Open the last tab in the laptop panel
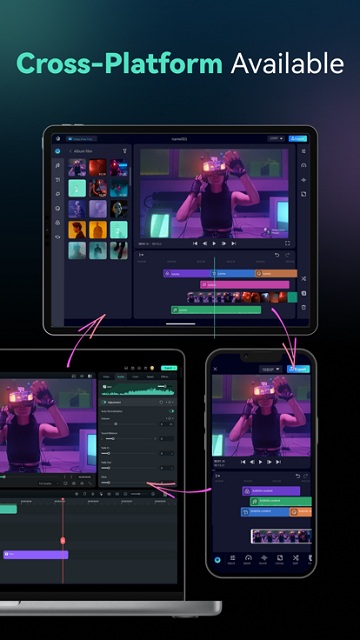 coord(164,376)
